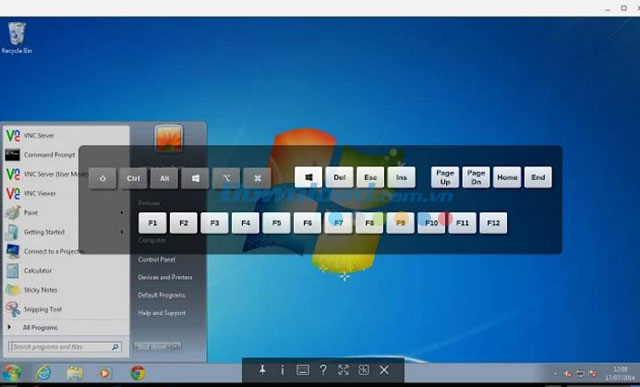The height and width of the screenshot is (387, 640).
Task: Expand All Programs in Start menu
Action: (40, 327)
